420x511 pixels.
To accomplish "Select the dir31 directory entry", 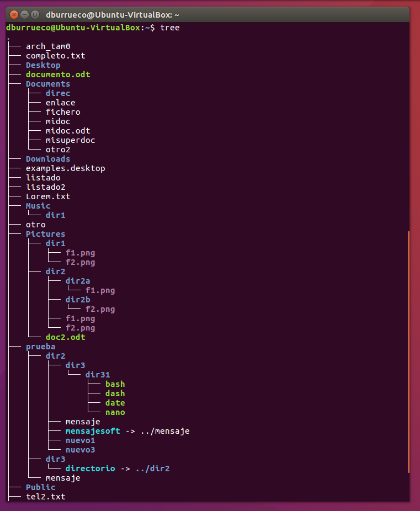I will (98, 375).
